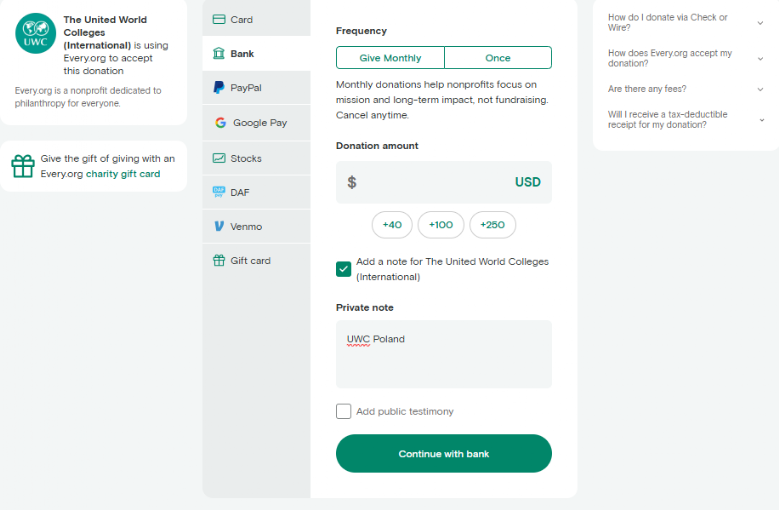Select the Once frequency option
This screenshot has width=779, height=510.
(498, 58)
